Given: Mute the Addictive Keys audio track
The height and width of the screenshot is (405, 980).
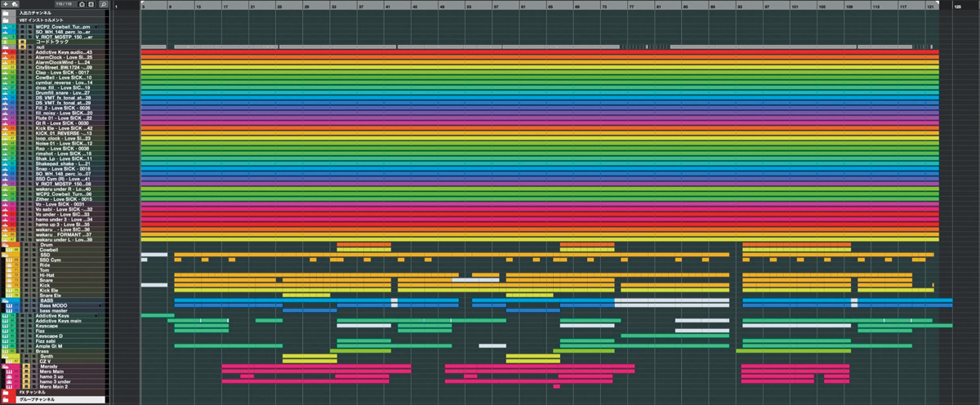Looking at the screenshot, I should pos(22,52).
